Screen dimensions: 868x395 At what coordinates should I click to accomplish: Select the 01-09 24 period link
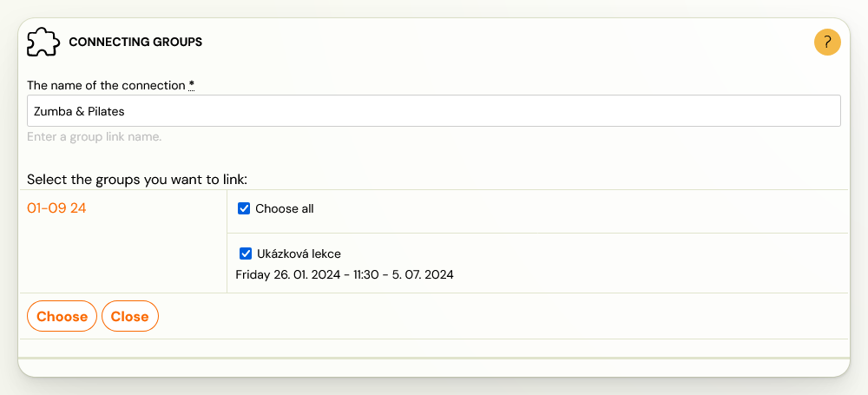(56, 208)
